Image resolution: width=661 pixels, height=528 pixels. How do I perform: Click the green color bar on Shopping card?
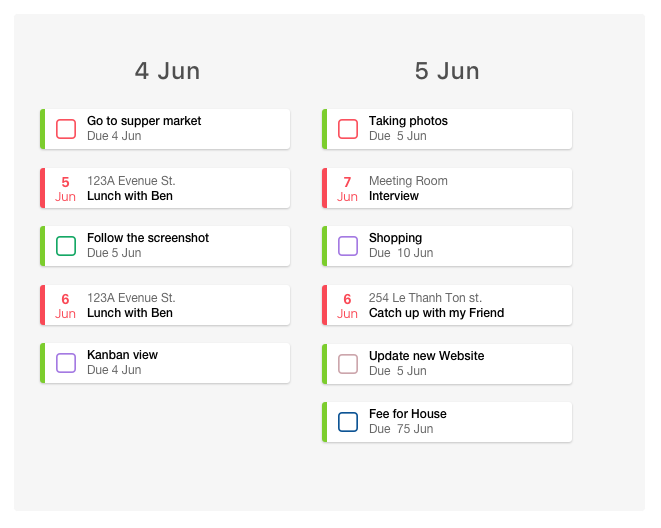tap(325, 246)
